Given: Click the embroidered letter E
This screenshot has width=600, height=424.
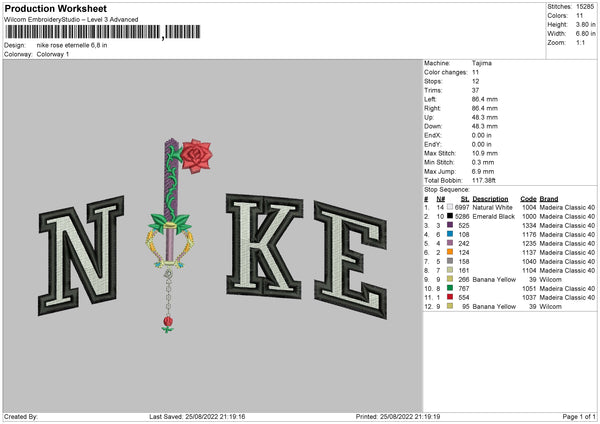Looking at the screenshot, I should point(351,260).
